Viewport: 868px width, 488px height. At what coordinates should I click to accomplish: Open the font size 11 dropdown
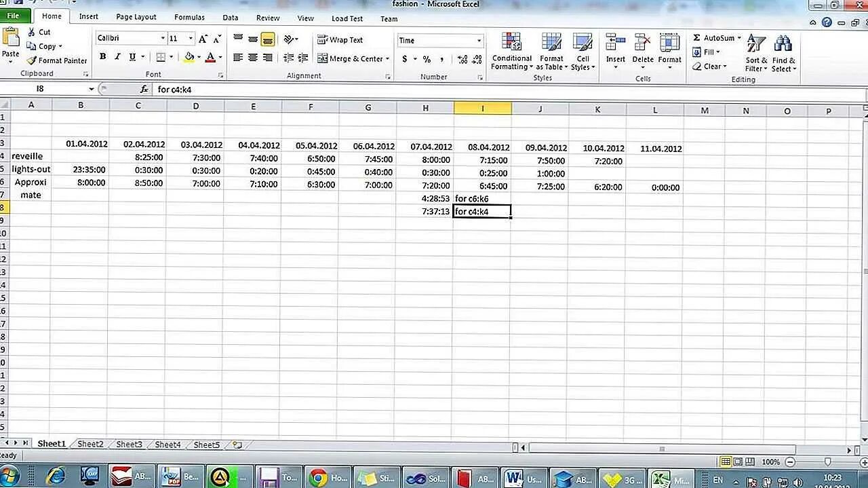(191, 39)
